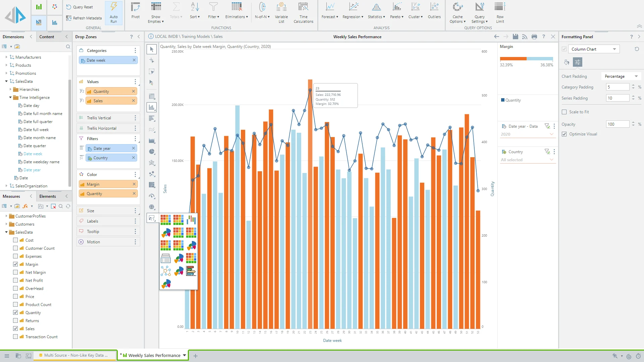644x362 pixels.
Task: Switch to the Elements tab
Action: tap(48, 196)
